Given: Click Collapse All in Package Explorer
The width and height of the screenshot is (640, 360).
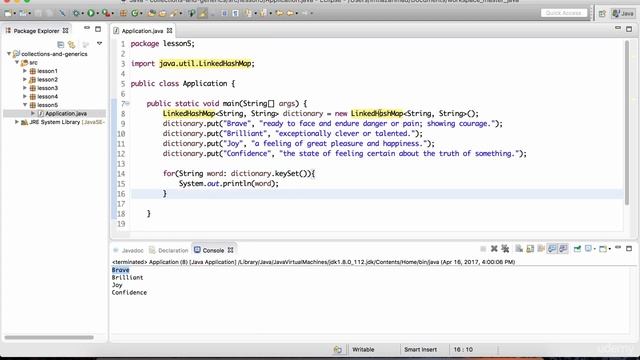Looking at the screenshot, I should tap(60, 44).
